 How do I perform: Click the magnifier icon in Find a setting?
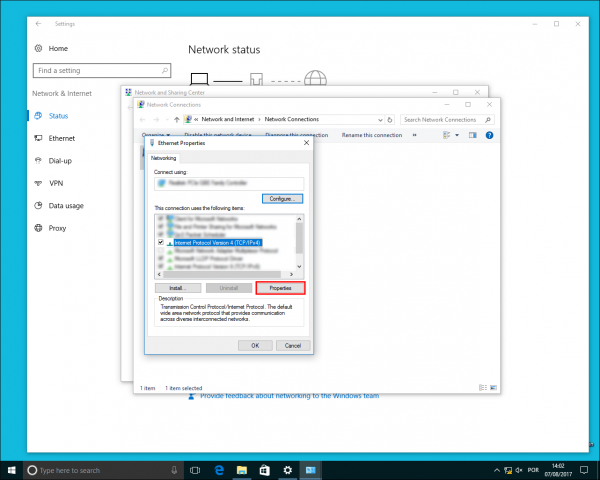tap(165, 70)
